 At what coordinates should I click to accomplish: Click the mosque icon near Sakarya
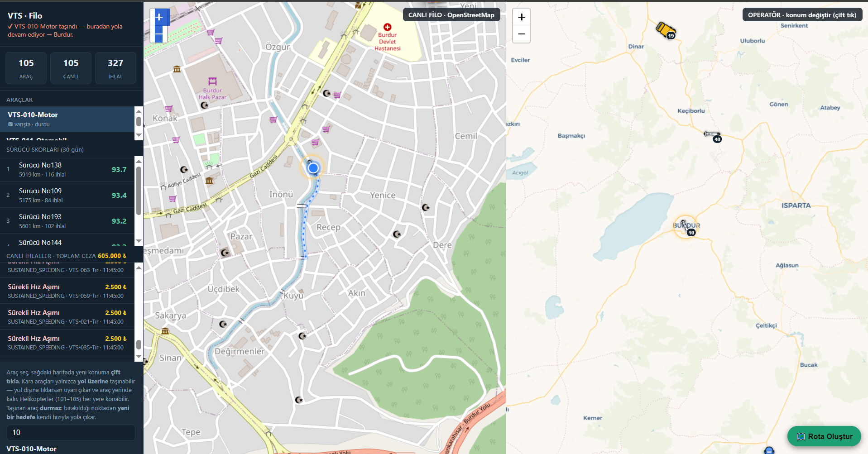click(223, 324)
